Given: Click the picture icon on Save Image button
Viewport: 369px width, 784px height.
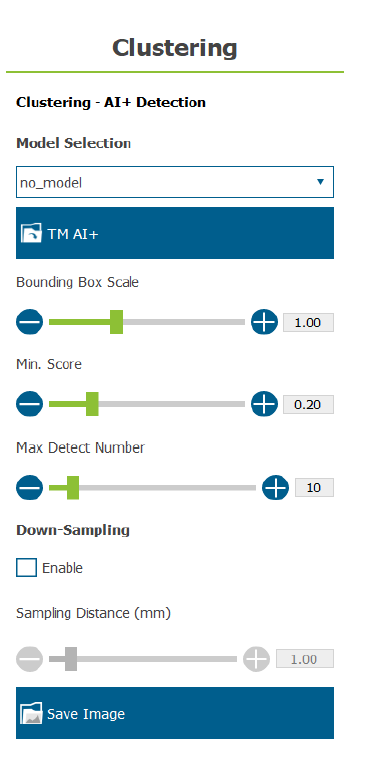Looking at the screenshot, I should 31,714.
